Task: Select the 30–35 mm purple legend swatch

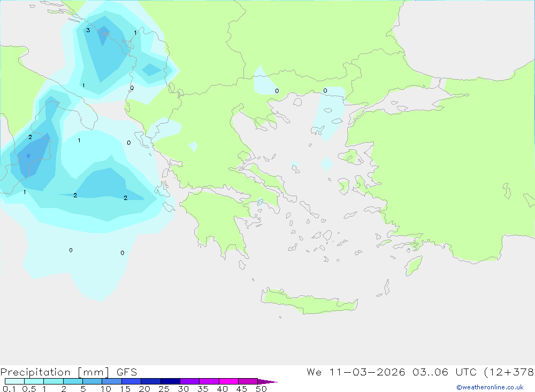Action: (x=190, y=381)
